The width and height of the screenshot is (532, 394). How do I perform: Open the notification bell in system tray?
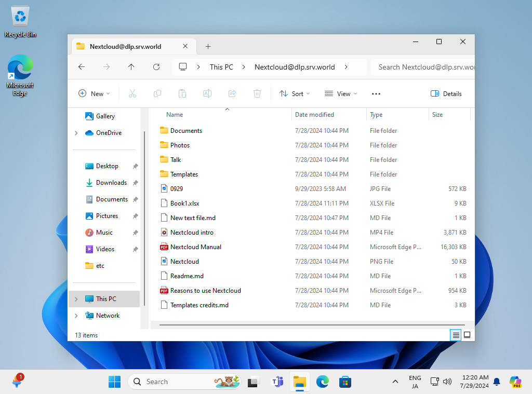coord(497,382)
